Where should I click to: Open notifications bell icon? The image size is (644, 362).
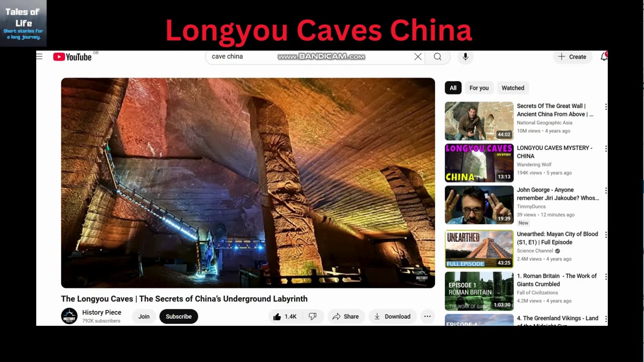pyautogui.click(x=604, y=57)
